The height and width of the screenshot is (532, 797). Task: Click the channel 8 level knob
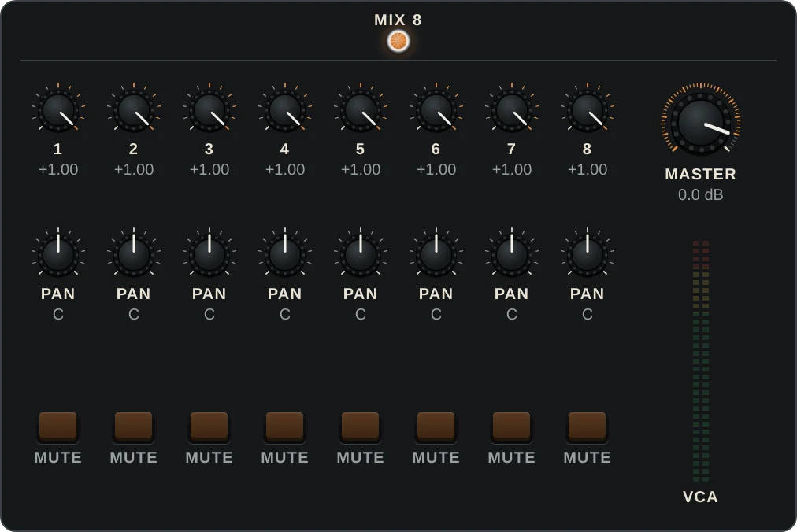[x=587, y=110]
